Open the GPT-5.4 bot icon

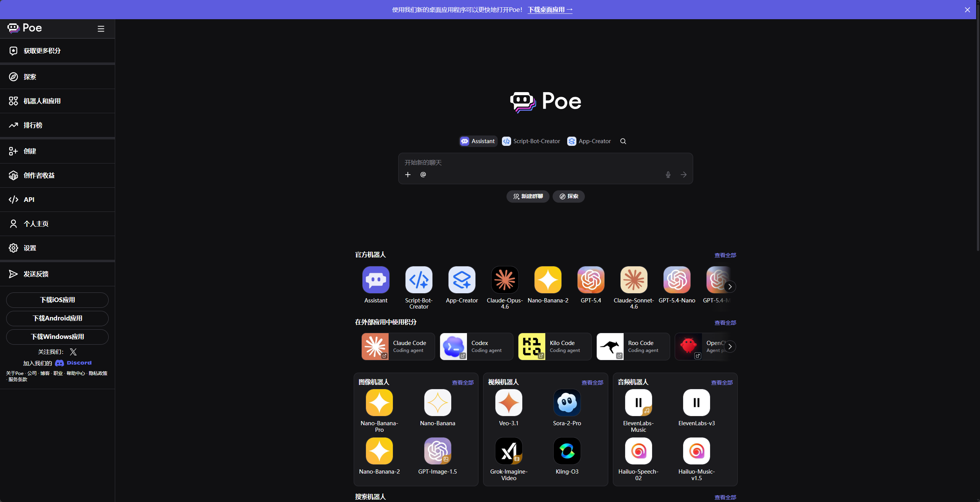(x=591, y=280)
